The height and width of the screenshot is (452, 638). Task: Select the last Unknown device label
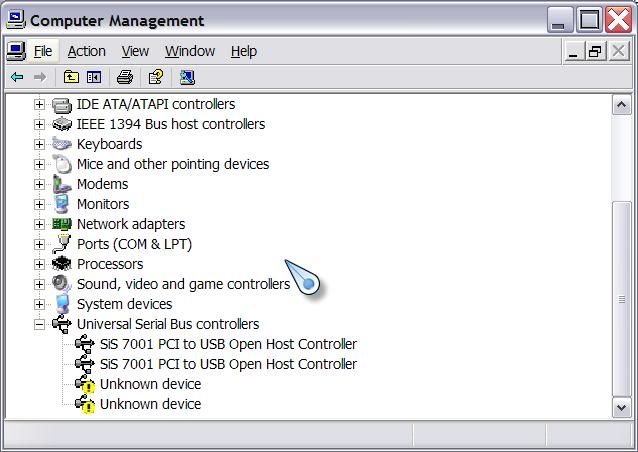151,404
